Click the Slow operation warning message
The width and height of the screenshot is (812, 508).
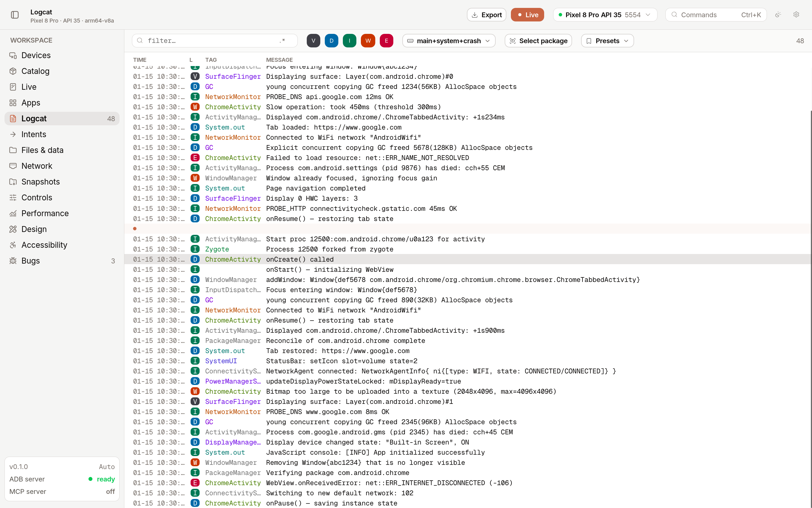pos(353,107)
